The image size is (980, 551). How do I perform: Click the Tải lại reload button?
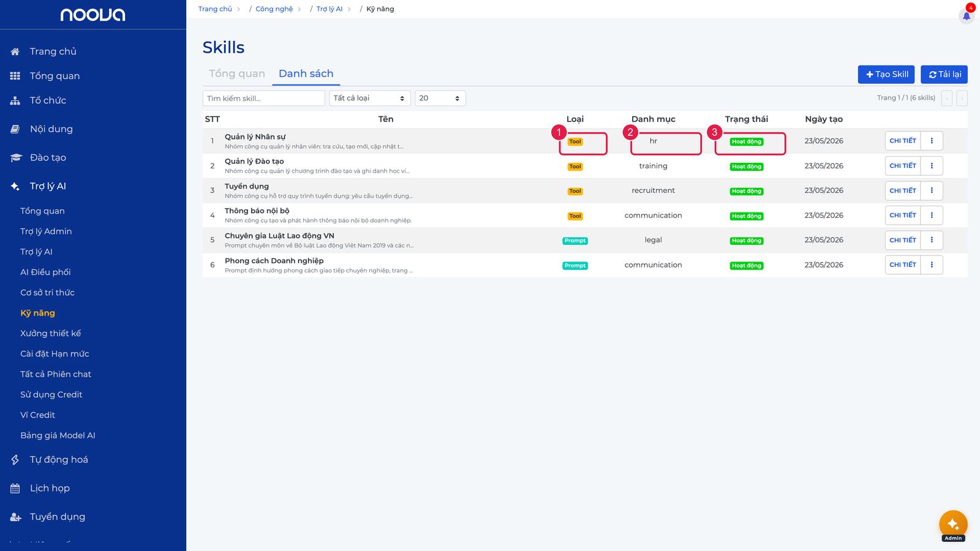[944, 74]
